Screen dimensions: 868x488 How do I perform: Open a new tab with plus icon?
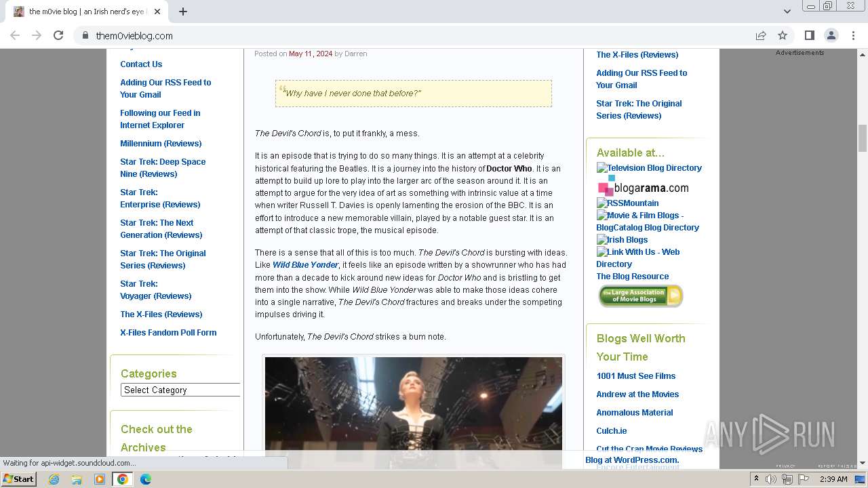pyautogui.click(x=183, y=12)
